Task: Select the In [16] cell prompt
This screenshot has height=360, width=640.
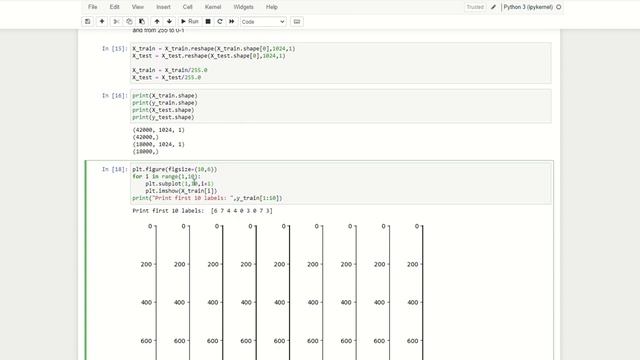Action: pos(114,96)
